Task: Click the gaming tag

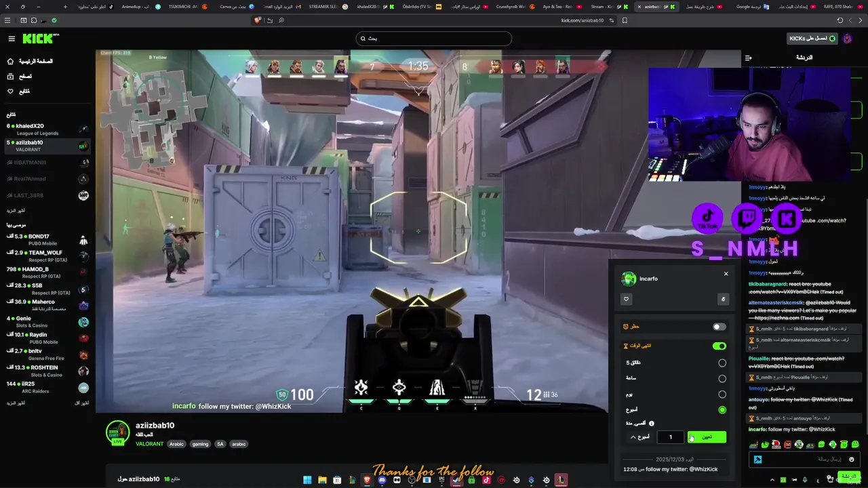Action: (x=200, y=444)
